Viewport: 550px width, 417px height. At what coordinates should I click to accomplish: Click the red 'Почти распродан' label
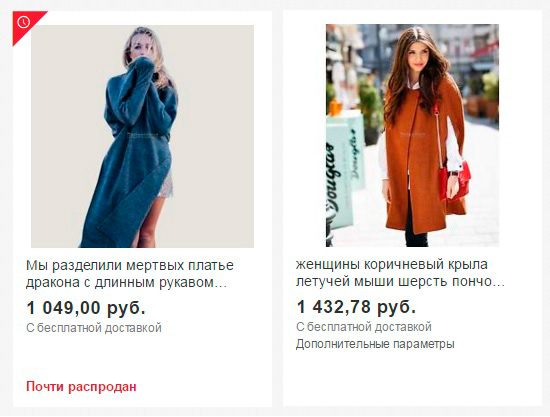[x=81, y=387]
